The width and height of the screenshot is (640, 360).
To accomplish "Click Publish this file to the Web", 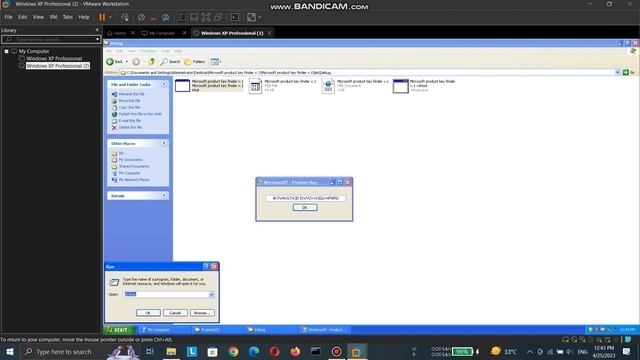I will point(140,114).
